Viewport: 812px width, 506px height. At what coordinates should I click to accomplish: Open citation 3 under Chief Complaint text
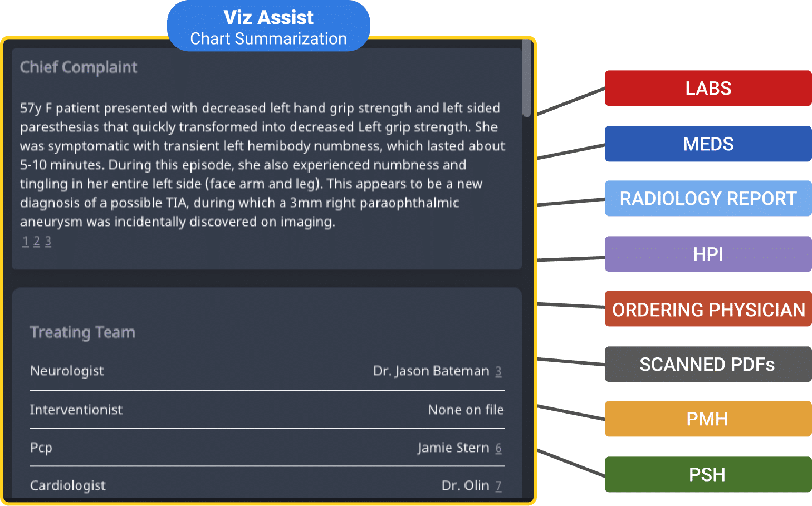click(48, 242)
